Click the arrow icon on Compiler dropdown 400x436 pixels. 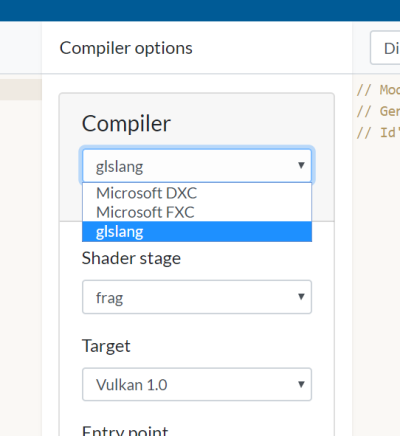(301, 165)
